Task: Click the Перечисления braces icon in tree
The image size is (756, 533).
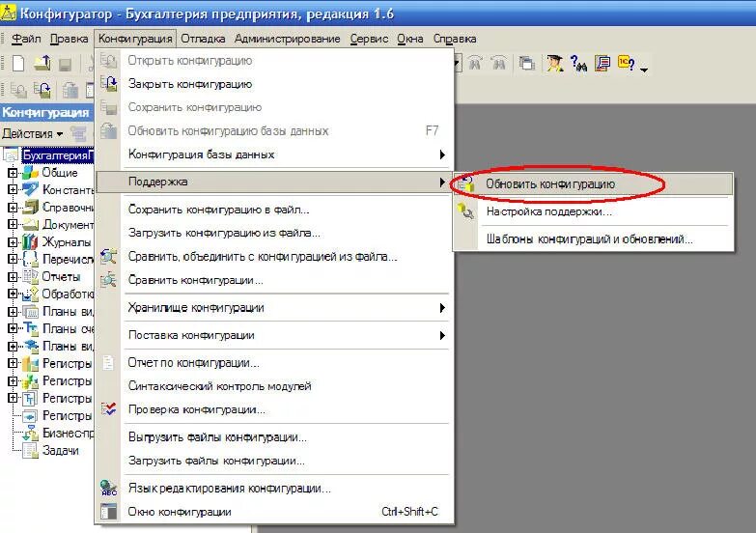Action: click(x=30, y=259)
